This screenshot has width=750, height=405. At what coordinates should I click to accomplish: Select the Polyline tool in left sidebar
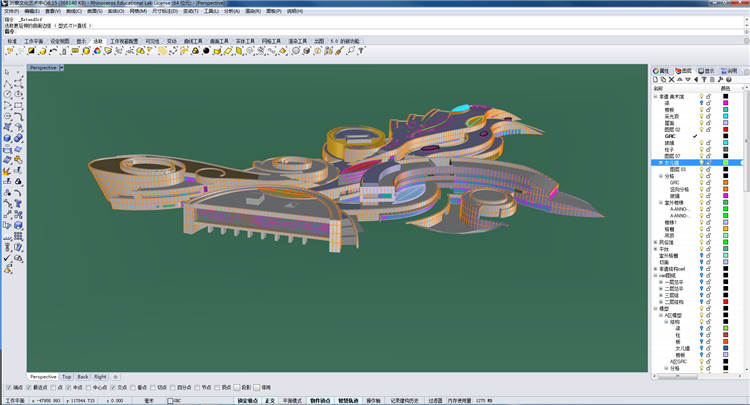point(7,83)
